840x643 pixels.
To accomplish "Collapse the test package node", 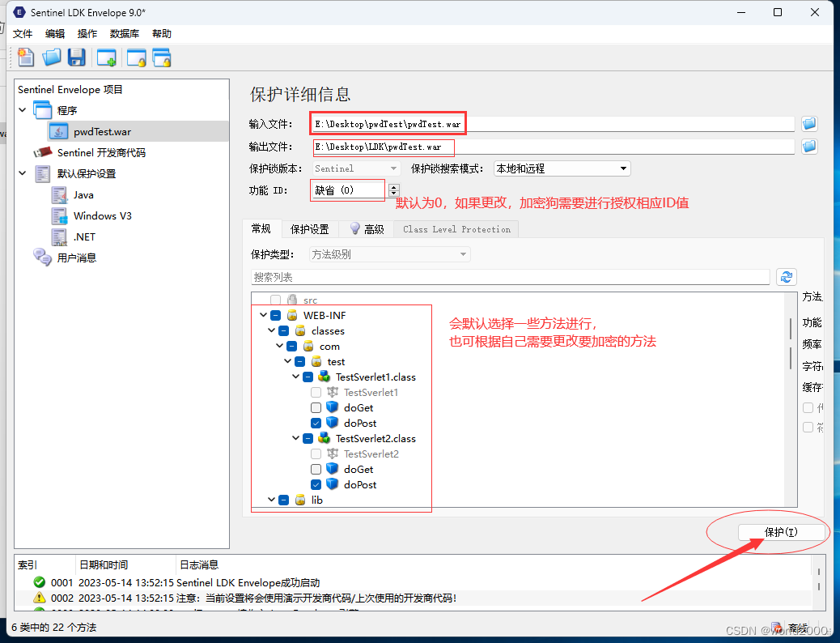I will point(287,361).
